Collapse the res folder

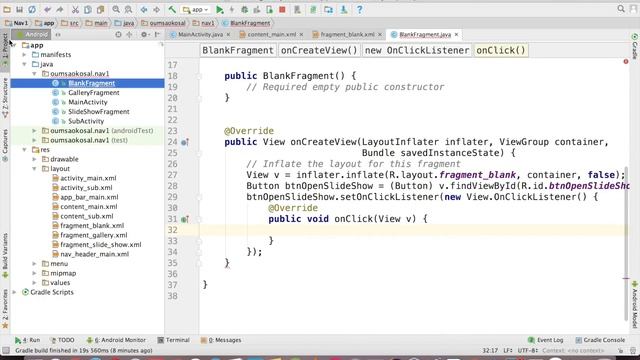click(24, 149)
